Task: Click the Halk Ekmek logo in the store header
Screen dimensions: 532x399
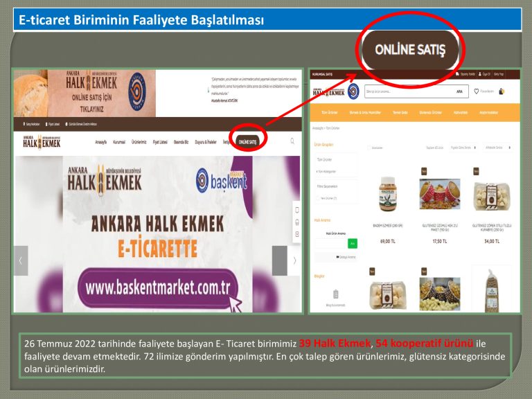Action: tap(328, 91)
